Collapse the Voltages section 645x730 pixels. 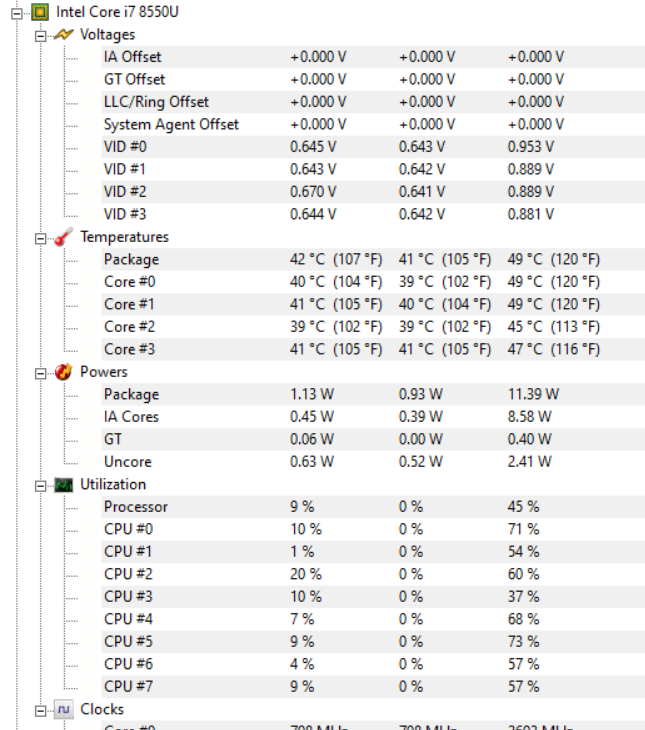pyautogui.click(x=41, y=36)
